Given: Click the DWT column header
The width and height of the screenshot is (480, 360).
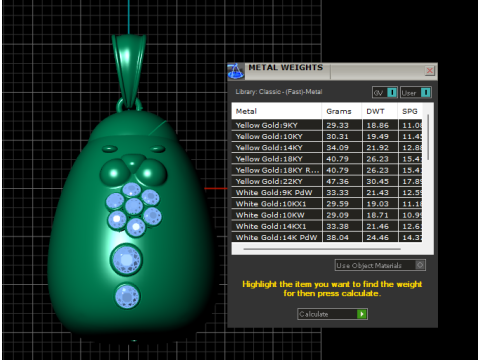Looking at the screenshot, I should click(380, 111).
